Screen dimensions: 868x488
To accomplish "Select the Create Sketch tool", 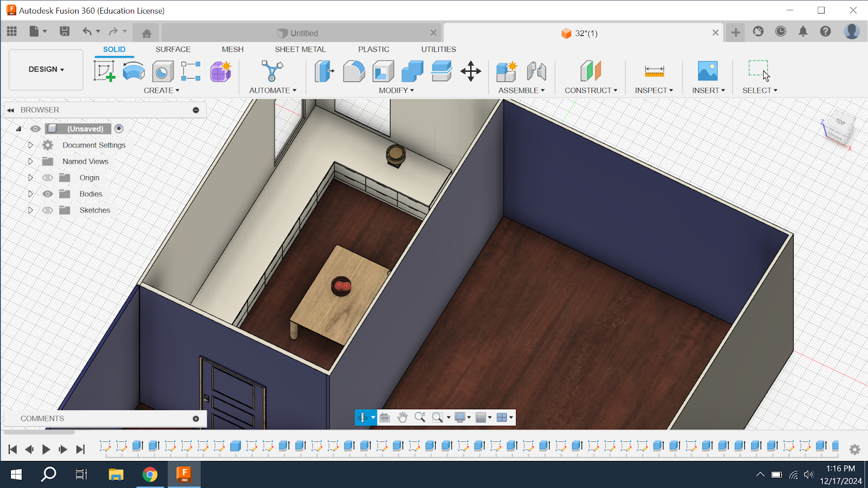I will pyautogui.click(x=104, y=71).
